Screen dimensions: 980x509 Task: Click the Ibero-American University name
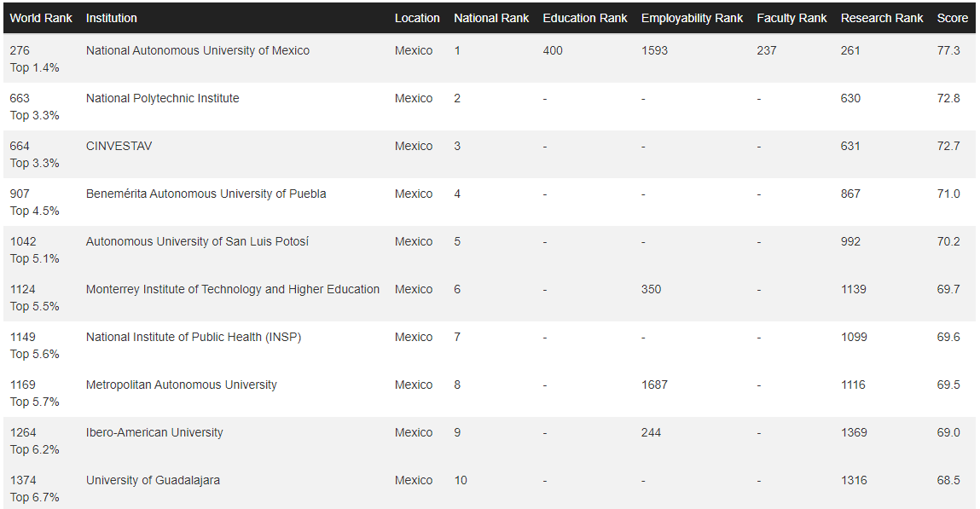point(154,433)
